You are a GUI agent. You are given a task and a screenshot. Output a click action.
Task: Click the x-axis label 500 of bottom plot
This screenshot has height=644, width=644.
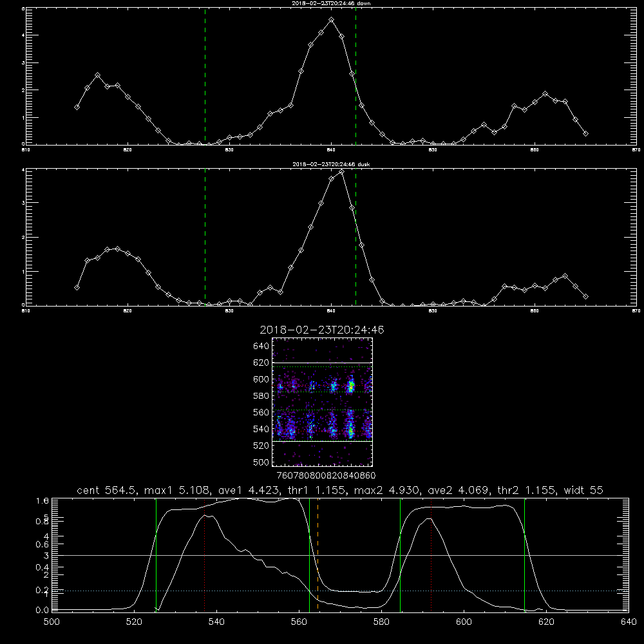point(52,621)
